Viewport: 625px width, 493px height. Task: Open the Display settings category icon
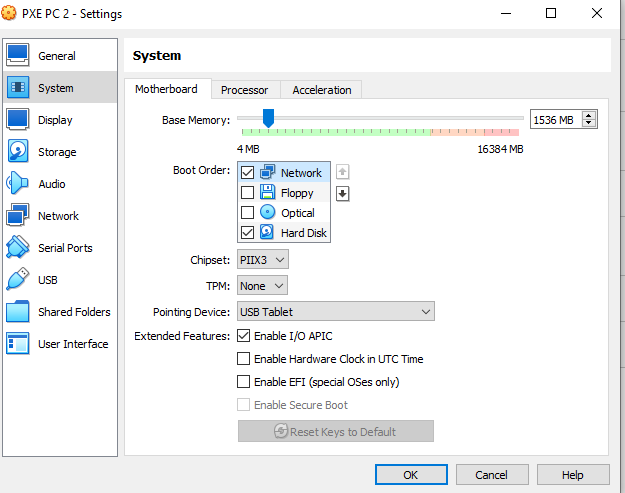[18, 120]
